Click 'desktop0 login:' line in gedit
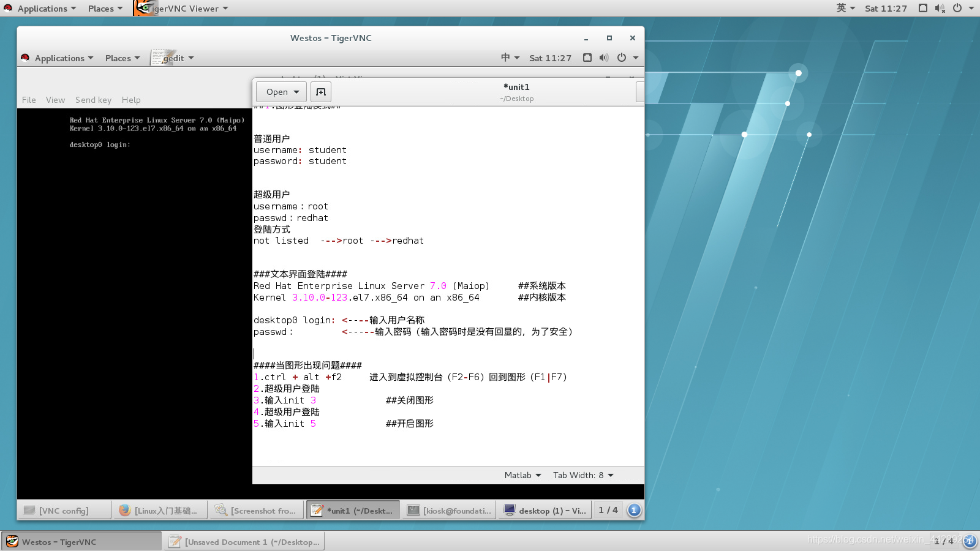 pyautogui.click(x=339, y=320)
